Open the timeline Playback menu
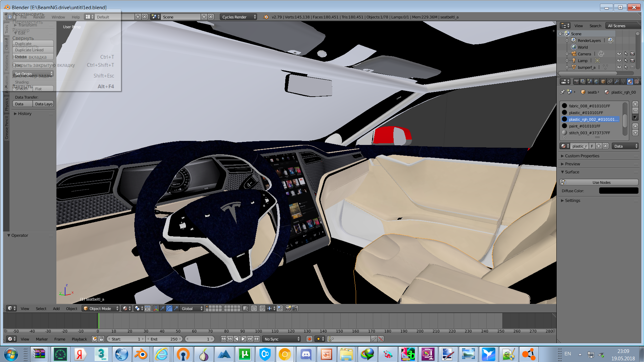Image resolution: width=644 pixels, height=362 pixels. coord(79,339)
